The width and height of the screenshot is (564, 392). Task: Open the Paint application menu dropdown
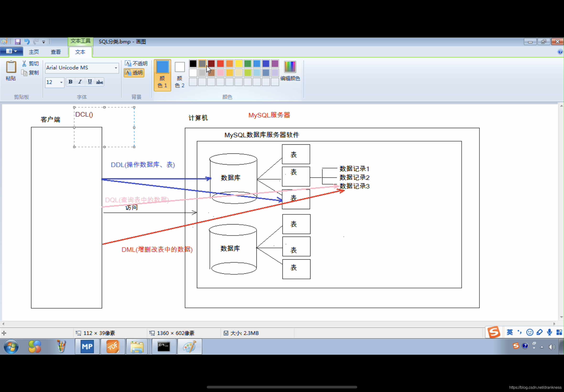pyautogui.click(x=11, y=51)
